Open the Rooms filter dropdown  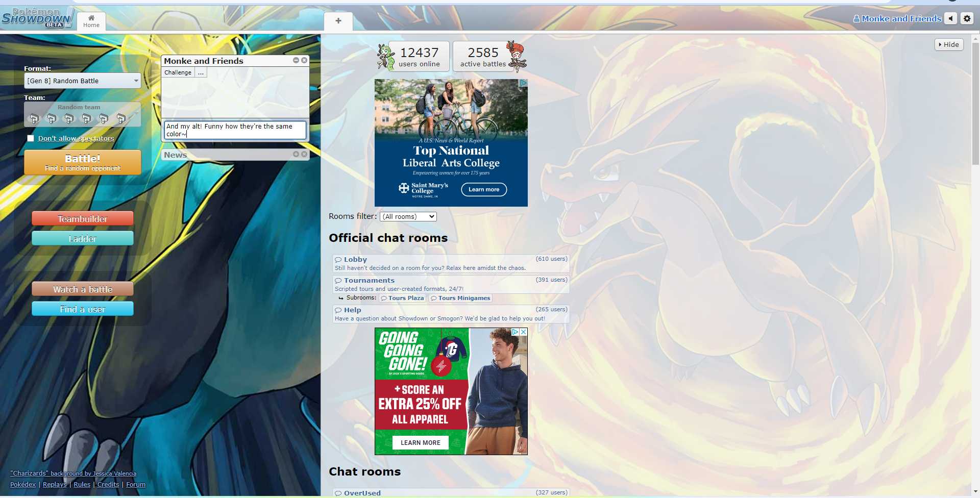(408, 216)
